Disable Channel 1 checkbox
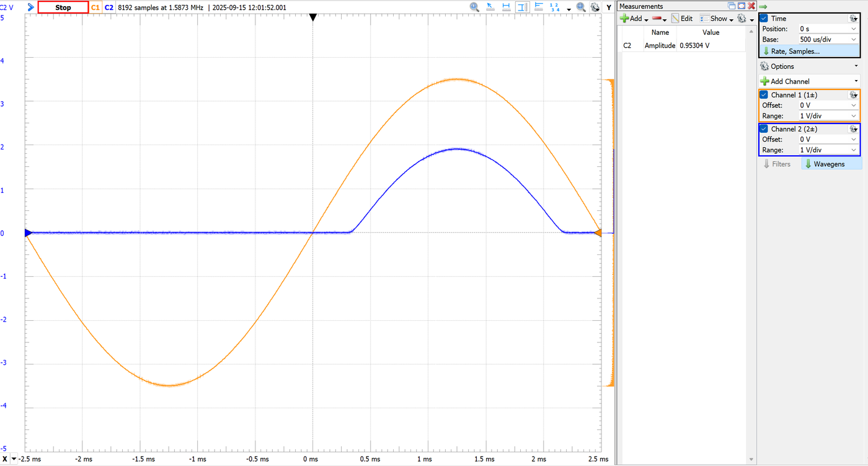Viewport: 868px width, 466px height. pos(764,95)
